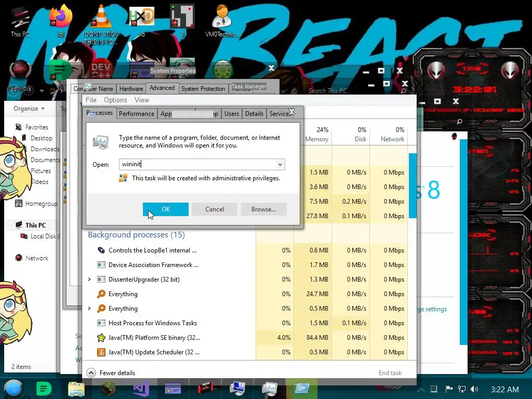The image size is (532, 399).
Task: Open the Organize dropdown in Explorer
Action: 29,109
